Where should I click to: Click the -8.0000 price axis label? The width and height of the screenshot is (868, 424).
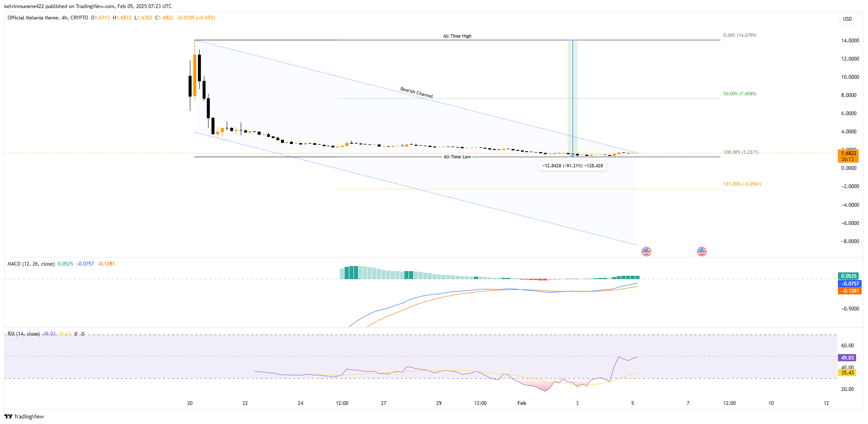coord(850,241)
